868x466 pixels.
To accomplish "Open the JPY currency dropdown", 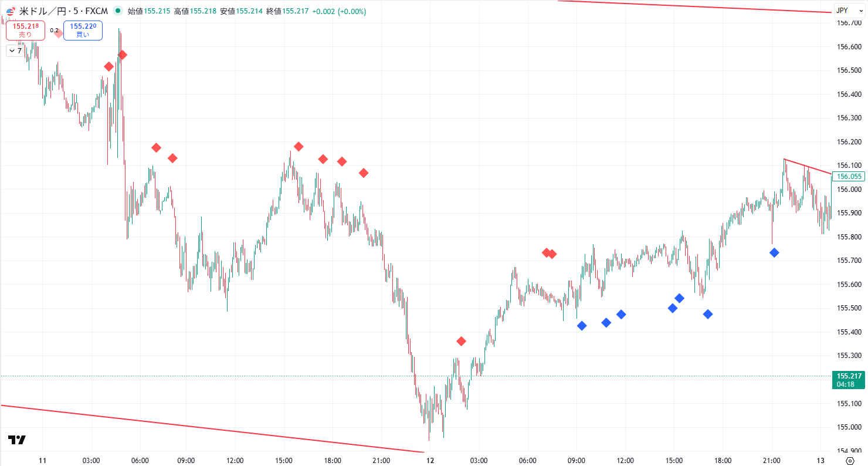I will point(849,11).
